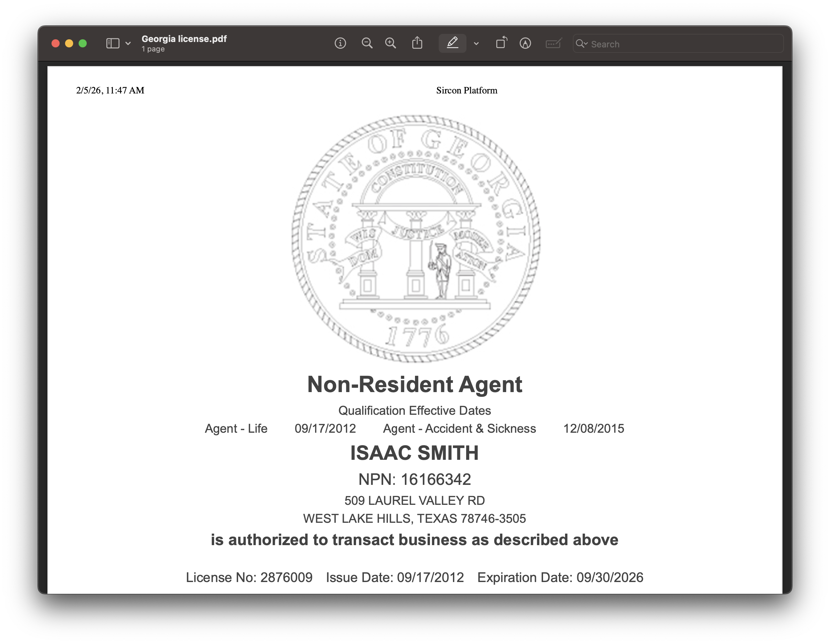Click the Form Filling toolbar icon
The height and width of the screenshot is (644, 830).
click(x=553, y=43)
